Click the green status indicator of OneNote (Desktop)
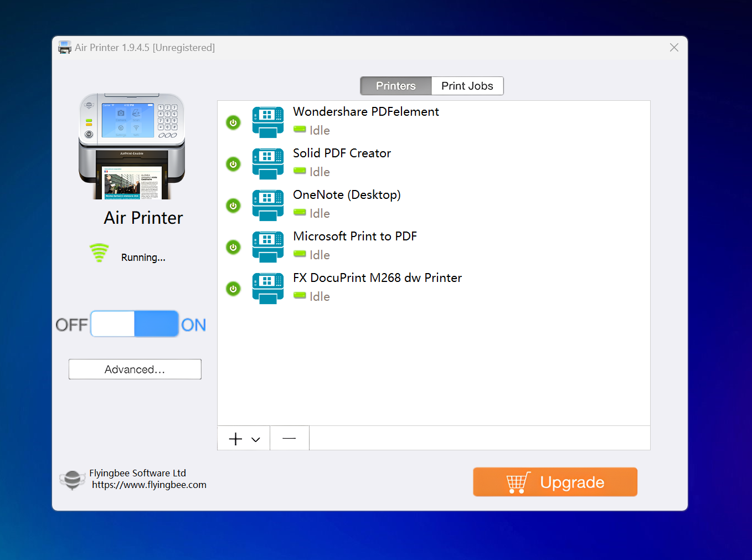The width and height of the screenshot is (752, 560). coord(300,212)
